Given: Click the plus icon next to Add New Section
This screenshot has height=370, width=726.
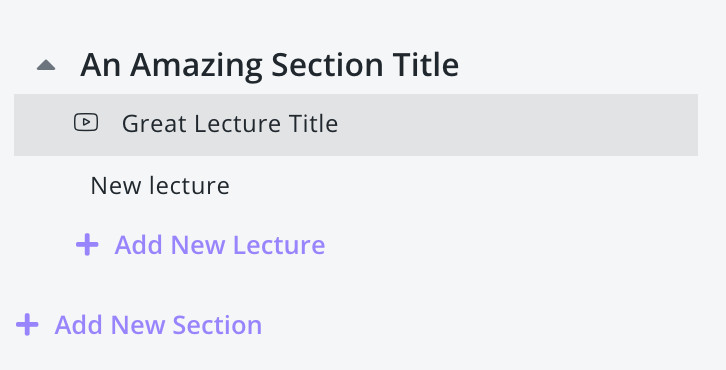Looking at the screenshot, I should point(27,325).
